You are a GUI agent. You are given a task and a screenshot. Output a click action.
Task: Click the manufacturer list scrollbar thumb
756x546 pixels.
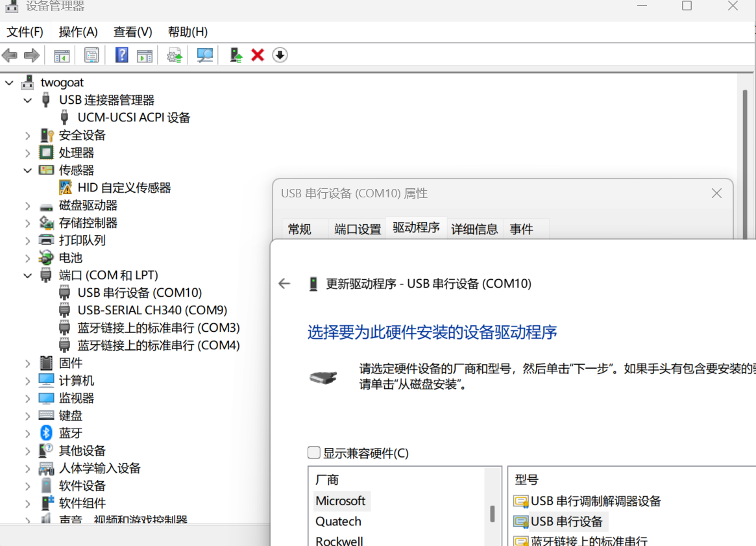493,514
